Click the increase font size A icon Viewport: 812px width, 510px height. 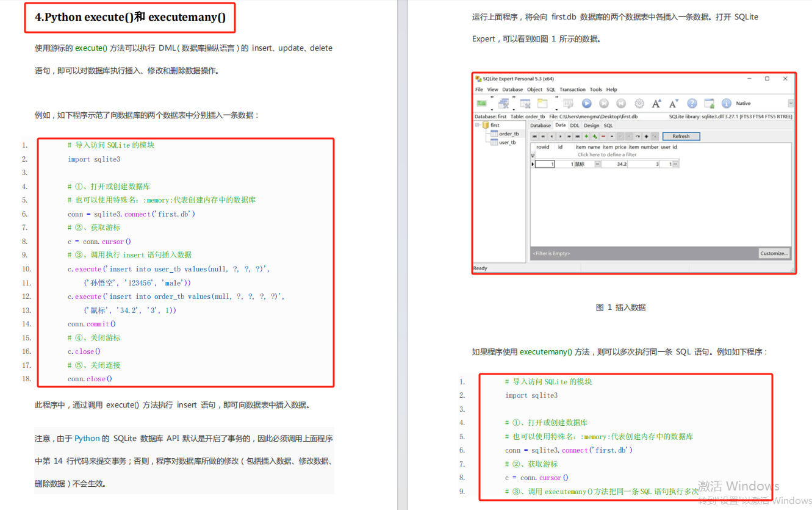655,103
